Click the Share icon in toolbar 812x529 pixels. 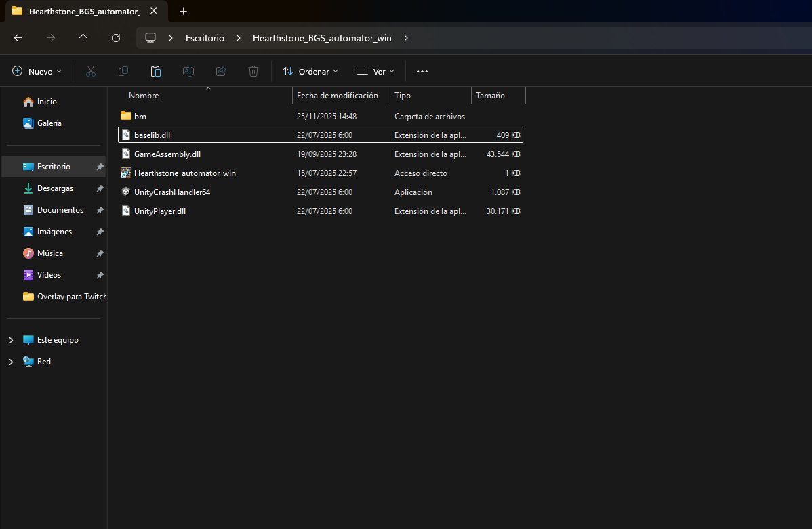221,71
